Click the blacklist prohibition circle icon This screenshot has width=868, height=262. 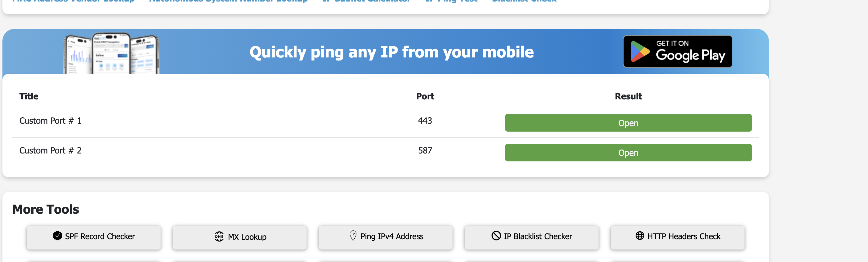[x=496, y=235]
